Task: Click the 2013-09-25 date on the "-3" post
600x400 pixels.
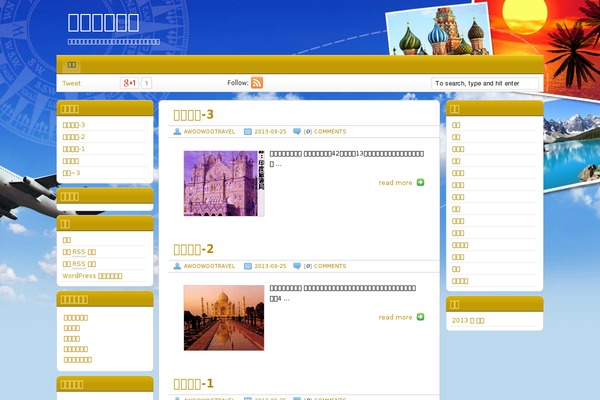Action: coord(270,131)
